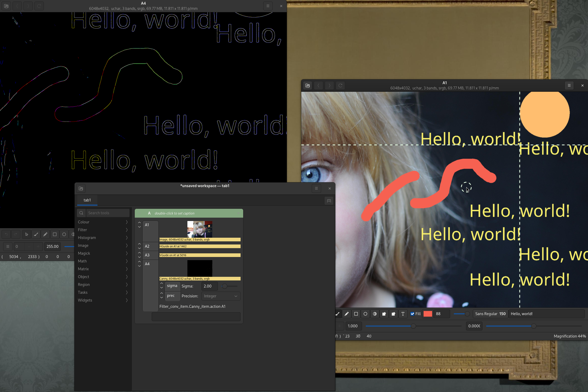The height and width of the screenshot is (392, 588).
Task: Open the Sans Regular 150 font chooser
Action: click(x=490, y=314)
